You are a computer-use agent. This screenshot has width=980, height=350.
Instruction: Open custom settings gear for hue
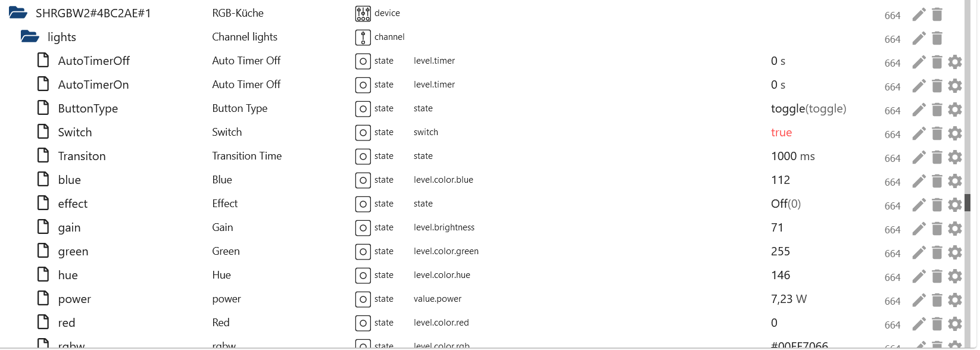coord(955,276)
